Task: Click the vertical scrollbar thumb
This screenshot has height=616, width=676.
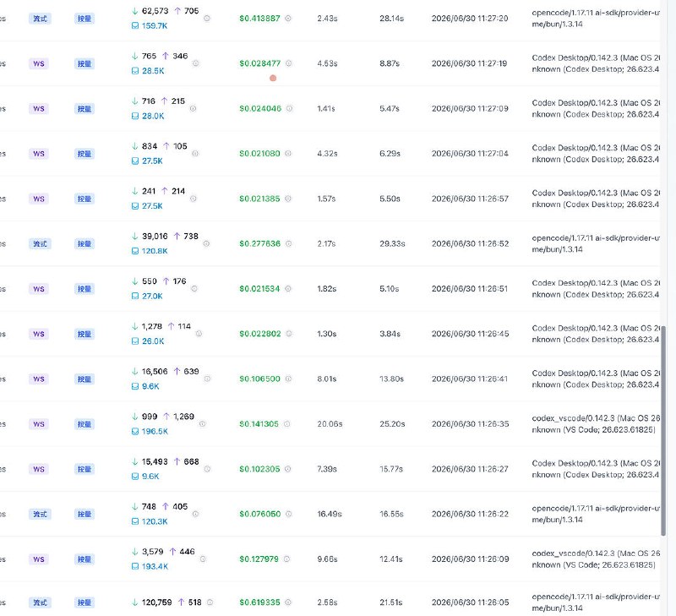Action: [x=663, y=431]
